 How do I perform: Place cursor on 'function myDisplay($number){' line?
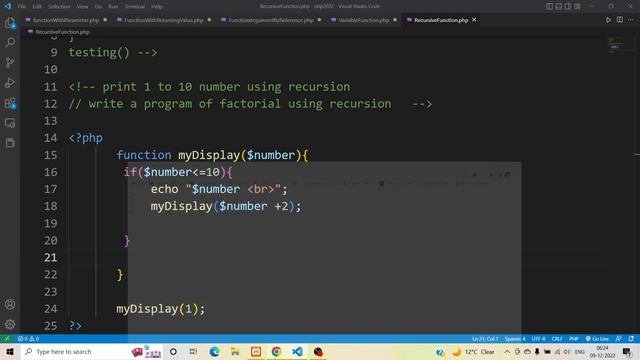212,155
